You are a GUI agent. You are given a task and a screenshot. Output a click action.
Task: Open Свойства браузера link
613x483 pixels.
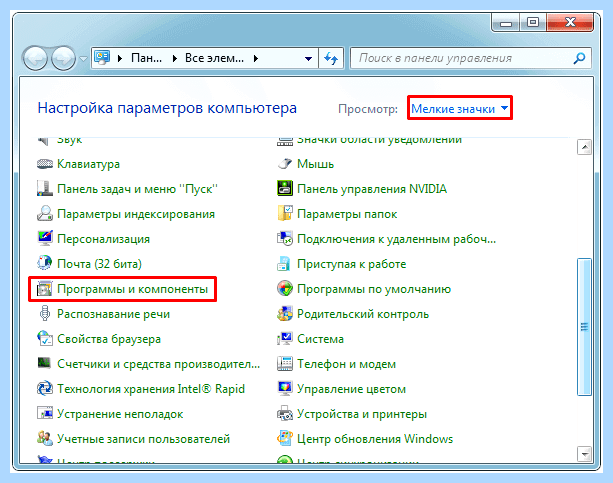(109, 339)
